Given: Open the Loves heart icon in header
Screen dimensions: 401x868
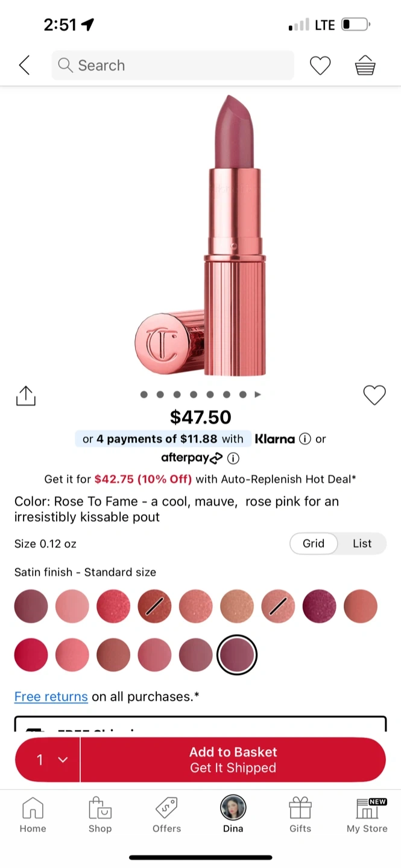Looking at the screenshot, I should pos(320,65).
